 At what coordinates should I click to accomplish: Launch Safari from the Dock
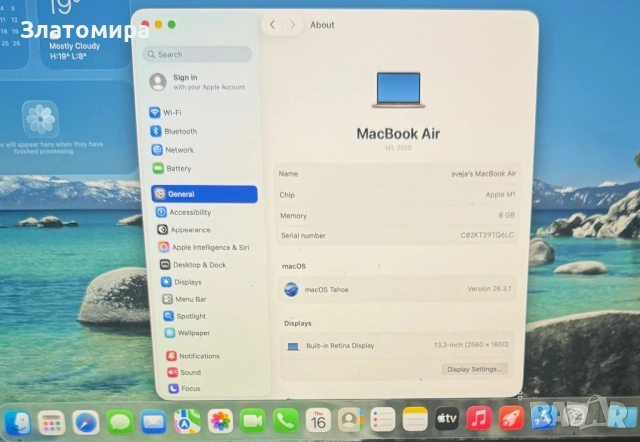[x=86, y=422]
